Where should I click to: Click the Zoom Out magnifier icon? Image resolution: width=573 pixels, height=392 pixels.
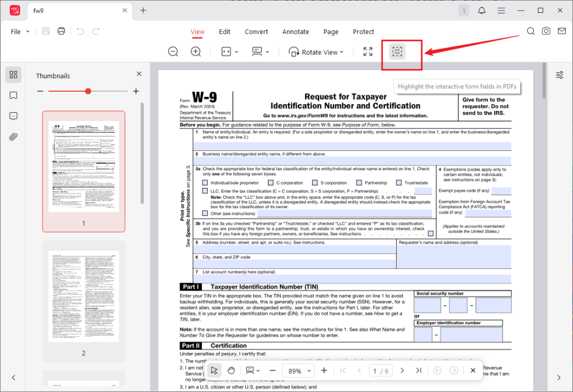pyautogui.click(x=173, y=51)
